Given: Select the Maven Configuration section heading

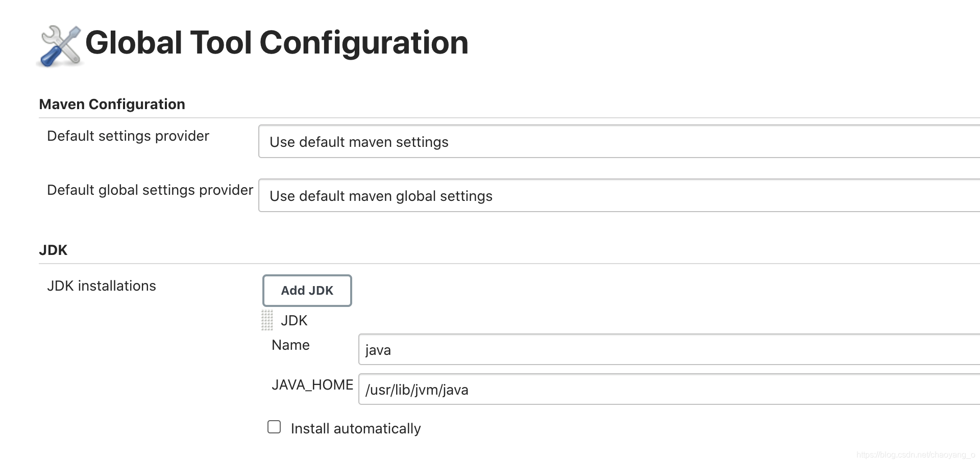Looking at the screenshot, I should pos(112,105).
